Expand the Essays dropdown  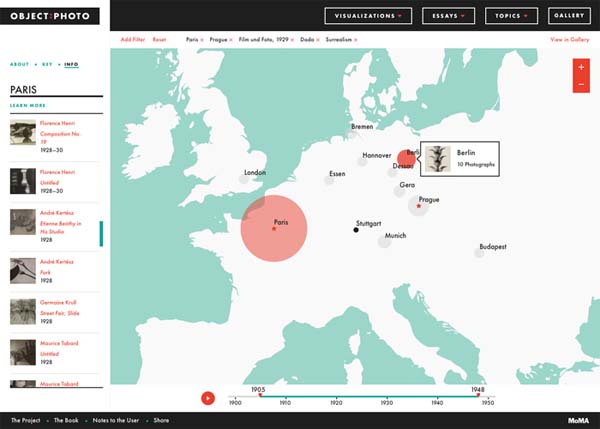[x=448, y=16]
